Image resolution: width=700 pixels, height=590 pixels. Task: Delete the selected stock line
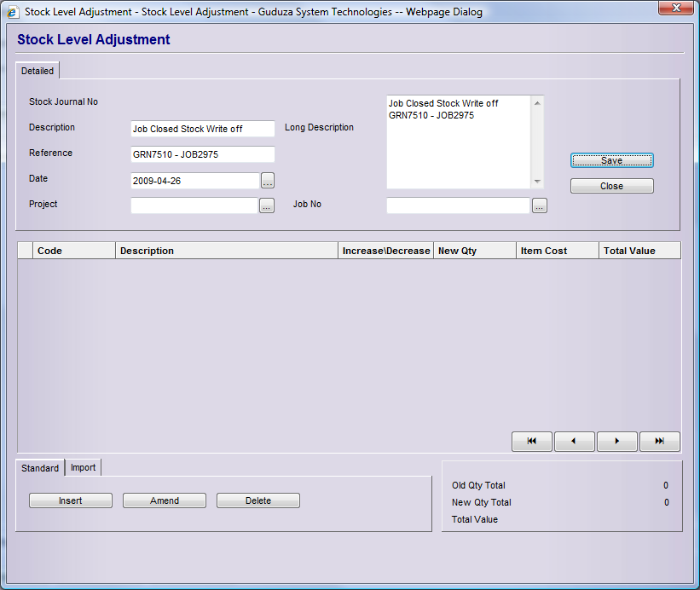(x=258, y=500)
